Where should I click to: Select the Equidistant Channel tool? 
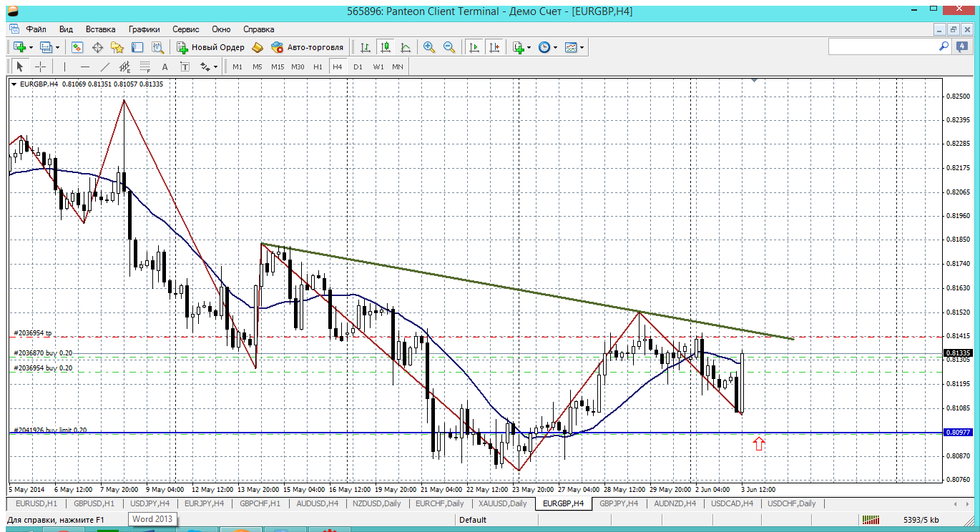click(125, 66)
